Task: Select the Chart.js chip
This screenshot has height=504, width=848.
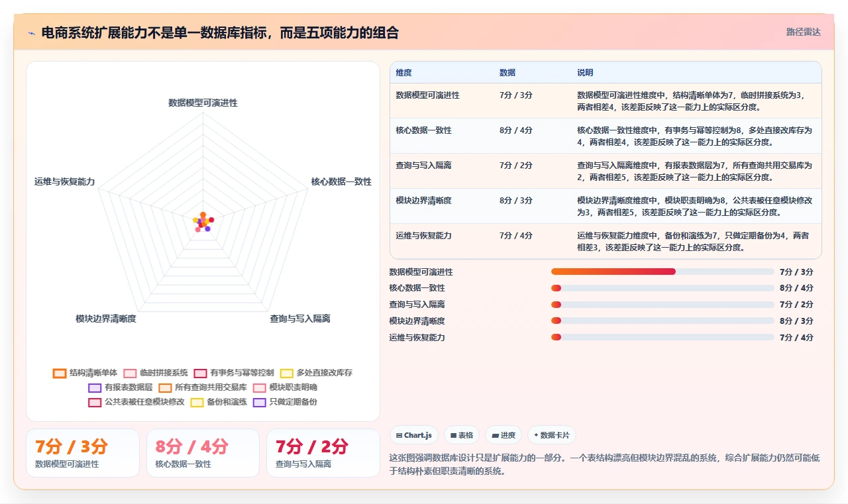Action: 414,435
